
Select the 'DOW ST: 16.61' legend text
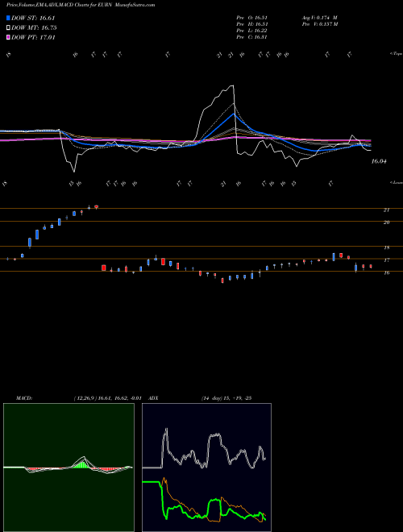click(33, 18)
